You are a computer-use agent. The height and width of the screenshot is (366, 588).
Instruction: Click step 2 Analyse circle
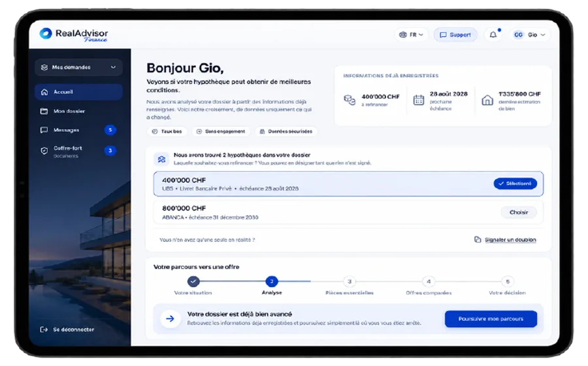(x=272, y=281)
